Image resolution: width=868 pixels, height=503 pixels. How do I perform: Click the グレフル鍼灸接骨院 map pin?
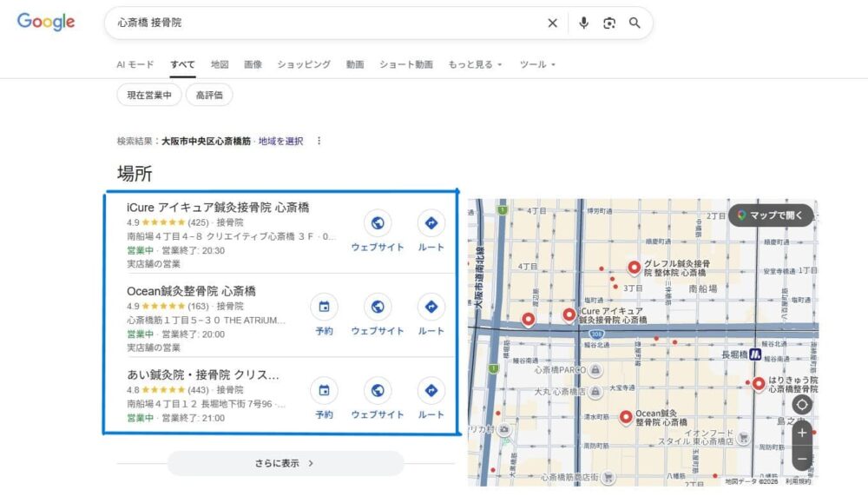[x=634, y=268]
